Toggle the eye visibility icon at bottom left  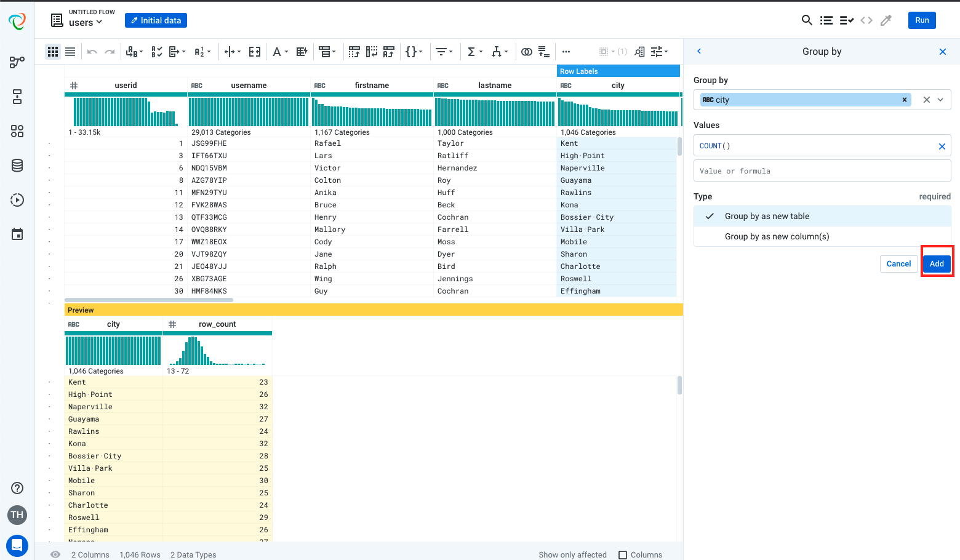(x=55, y=554)
